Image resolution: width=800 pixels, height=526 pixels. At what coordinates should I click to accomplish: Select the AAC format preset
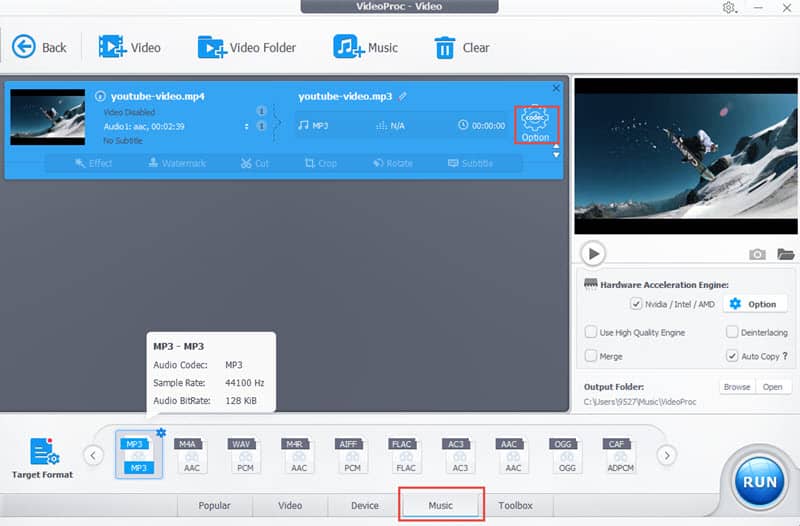[513, 455]
